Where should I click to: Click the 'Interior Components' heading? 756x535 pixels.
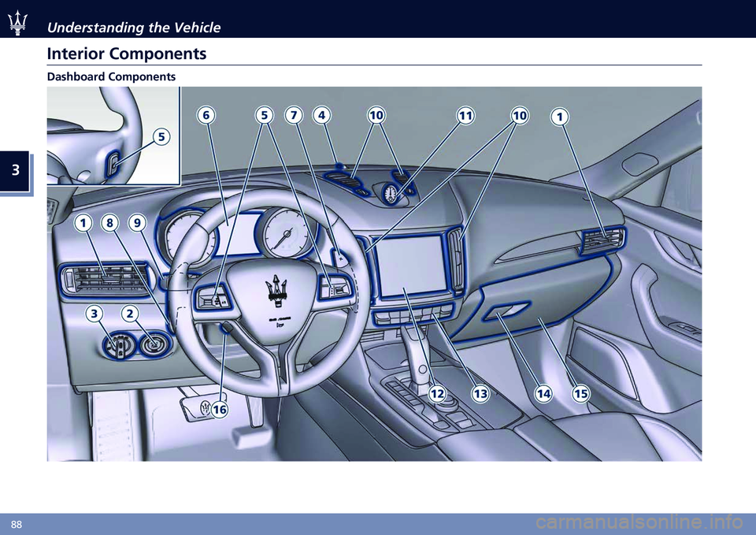126,54
